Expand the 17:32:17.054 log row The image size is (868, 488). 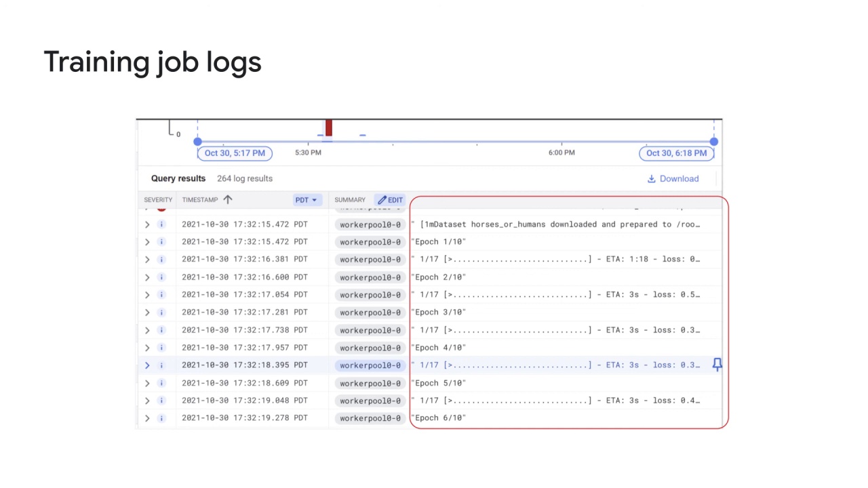pos(147,295)
